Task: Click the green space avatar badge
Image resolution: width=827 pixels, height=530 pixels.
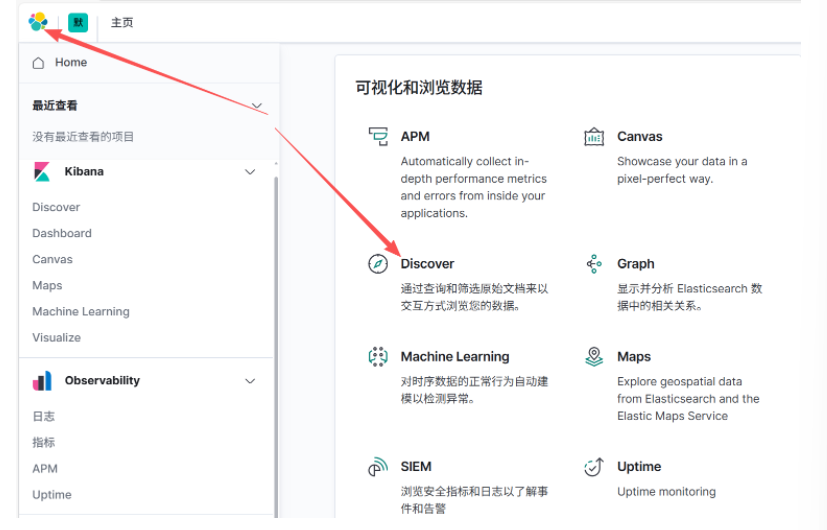Action: coord(78,22)
